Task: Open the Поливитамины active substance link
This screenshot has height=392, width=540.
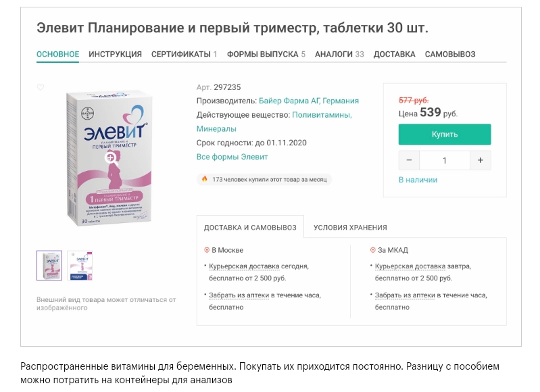Action: click(x=321, y=115)
